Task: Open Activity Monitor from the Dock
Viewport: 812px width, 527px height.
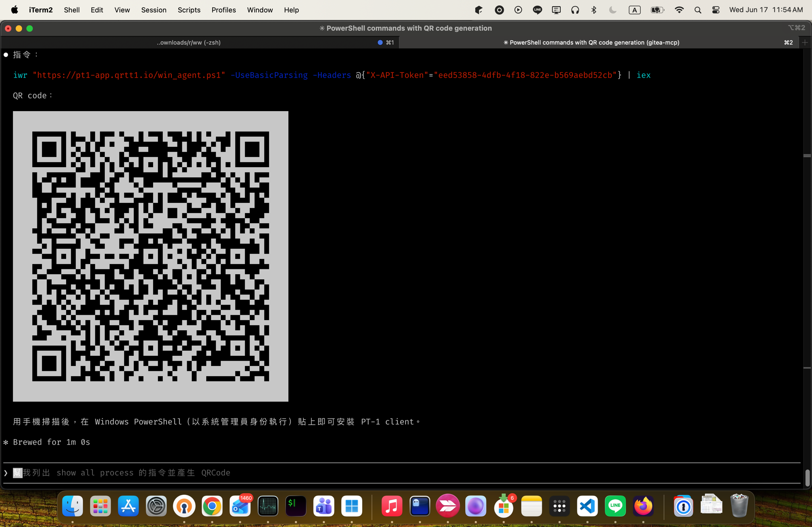Action: tap(268, 506)
